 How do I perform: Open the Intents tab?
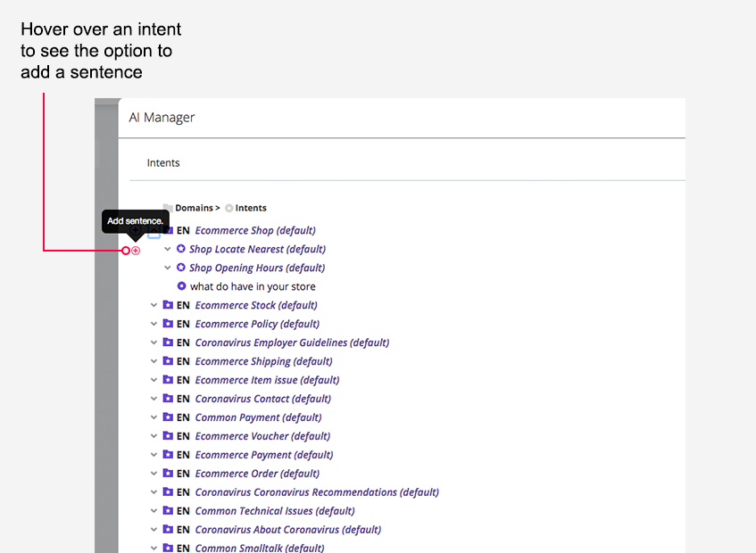point(163,162)
